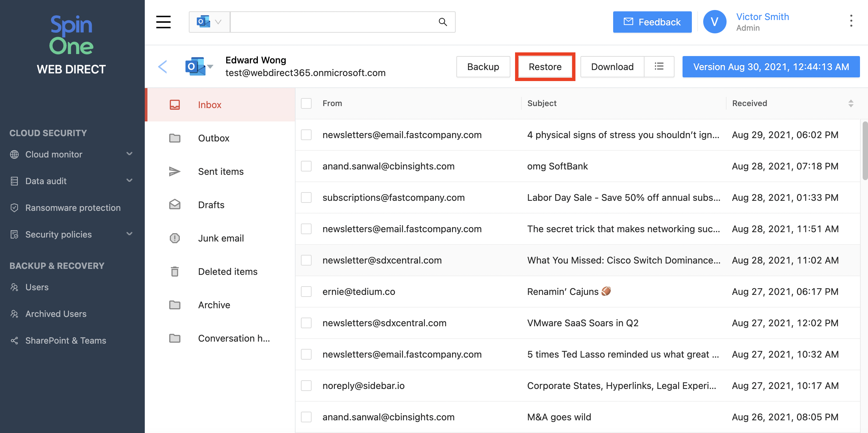Click the Archived Users icon
The image size is (868, 433).
(x=14, y=314)
